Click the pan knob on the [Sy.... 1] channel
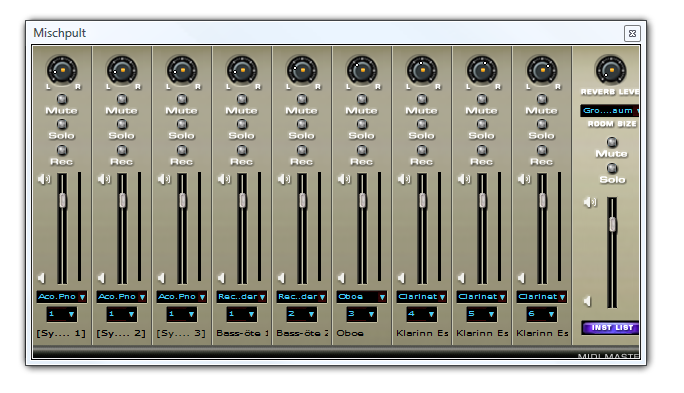The height and width of the screenshot is (393, 684). [62, 70]
